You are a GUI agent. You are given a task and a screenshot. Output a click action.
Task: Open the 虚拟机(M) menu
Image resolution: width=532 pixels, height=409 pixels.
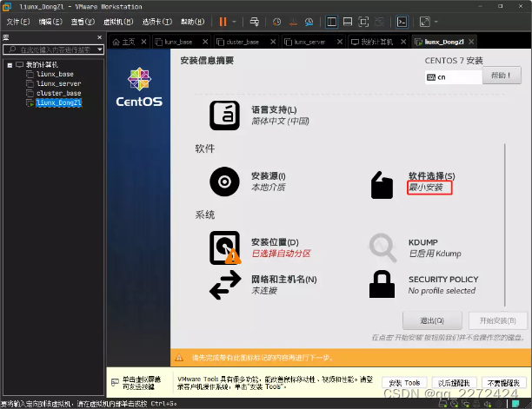pos(118,22)
